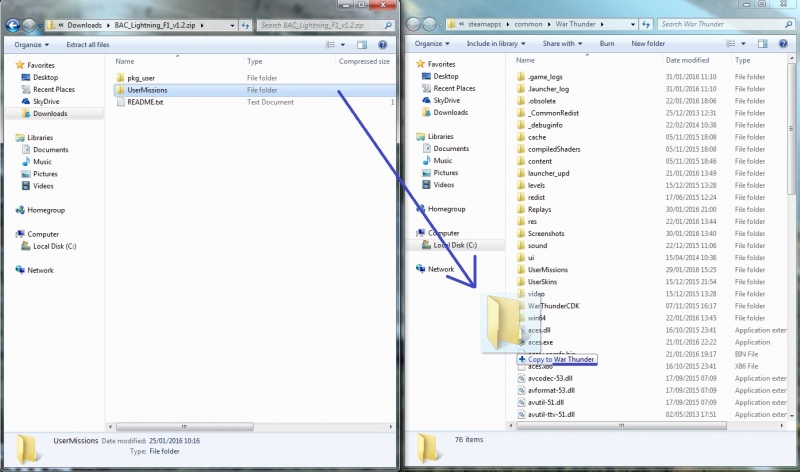Open the Screenshots folder in War Thunder
Image resolution: width=800 pixels, height=472 pixels.
[548, 233]
